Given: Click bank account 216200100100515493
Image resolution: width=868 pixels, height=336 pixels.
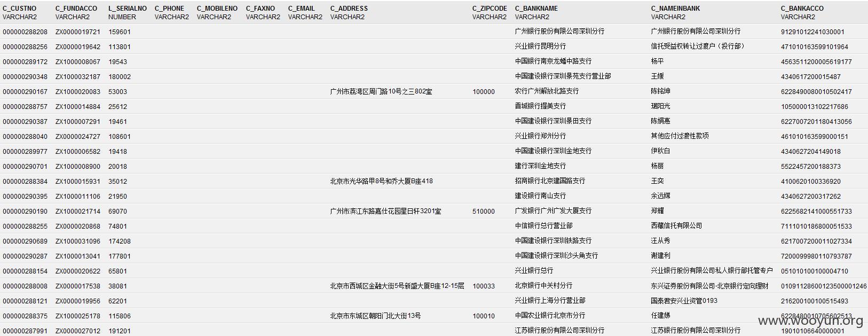Looking at the screenshot, I should point(815,301).
